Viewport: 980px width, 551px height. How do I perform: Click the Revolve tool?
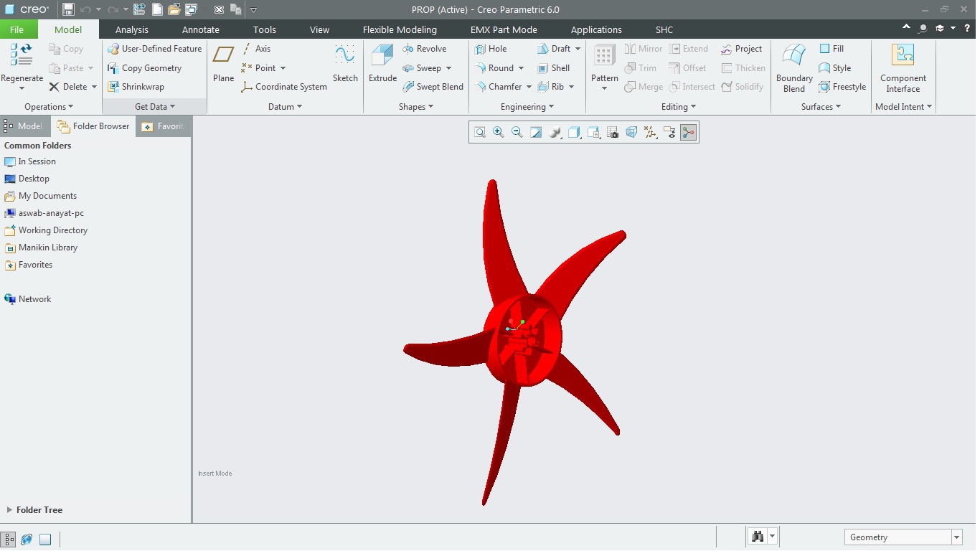coord(425,49)
